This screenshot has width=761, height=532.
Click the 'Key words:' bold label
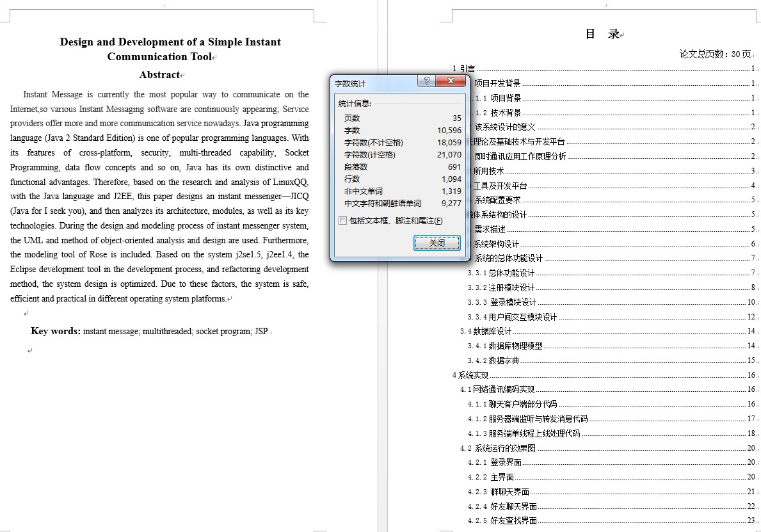pyautogui.click(x=56, y=331)
